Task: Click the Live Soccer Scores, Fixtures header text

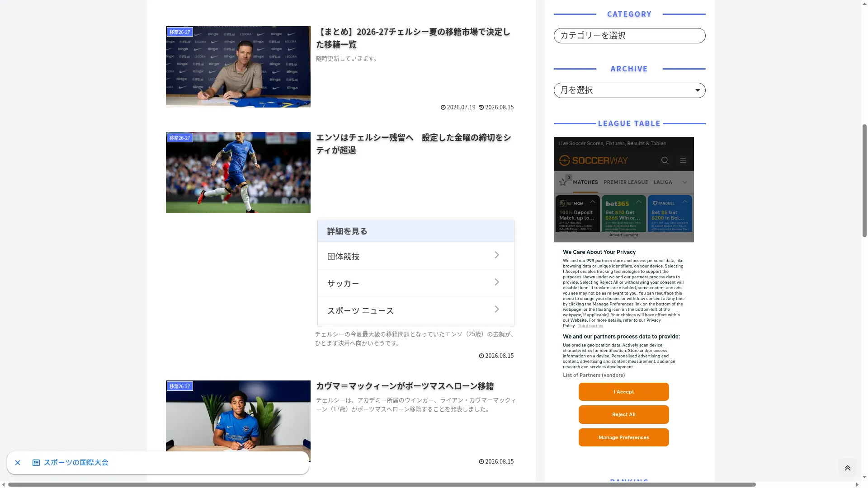Action: pyautogui.click(x=612, y=144)
